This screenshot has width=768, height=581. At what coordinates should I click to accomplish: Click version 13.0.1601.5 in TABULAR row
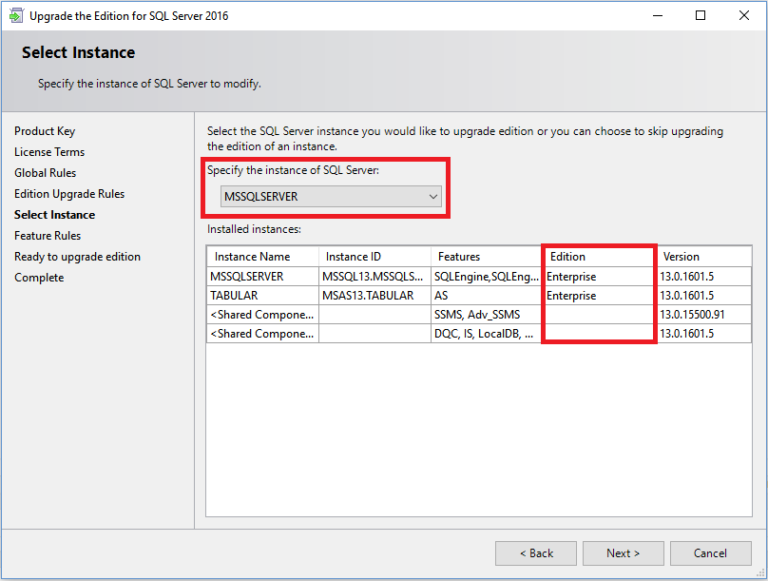(704, 296)
